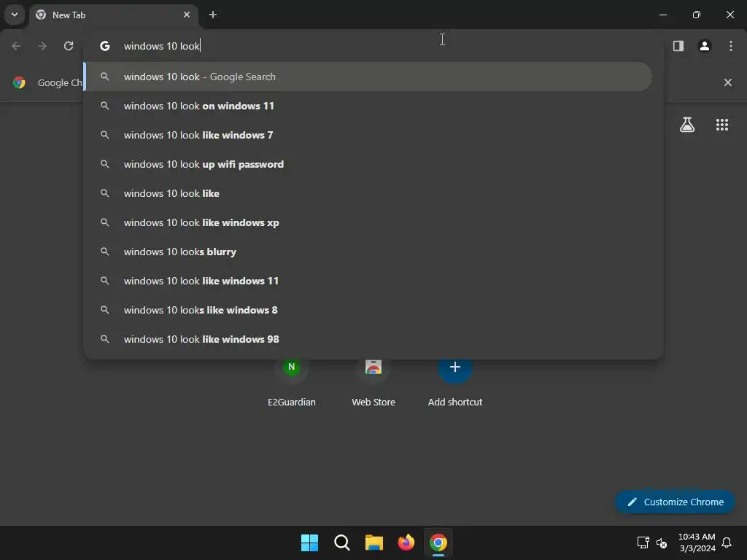This screenshot has width=747, height=560.
Task: Select 'windows 10 look - Google Search' suggestion
Action: pos(368,77)
